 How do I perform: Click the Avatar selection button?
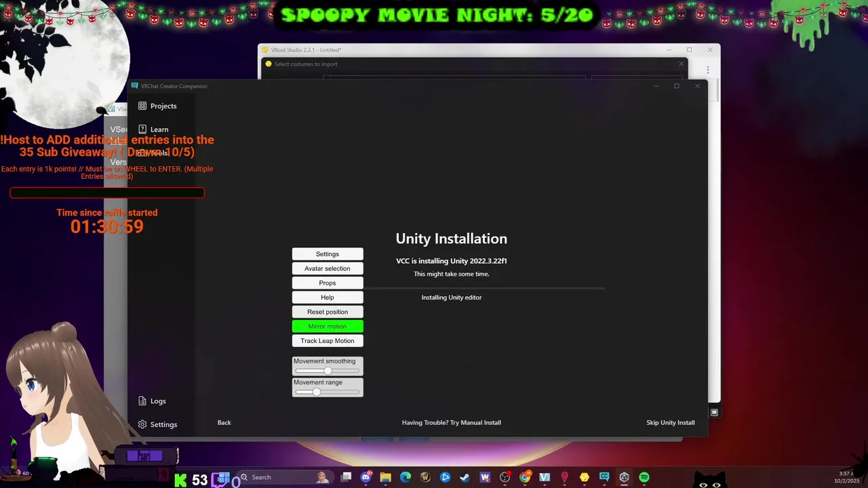pos(328,268)
